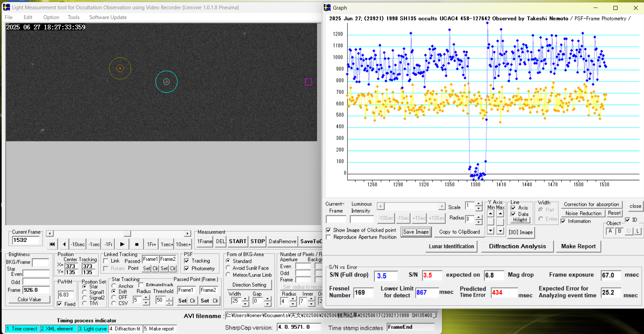
Task: Step back one frame with -1Fr
Action: [x=108, y=244]
